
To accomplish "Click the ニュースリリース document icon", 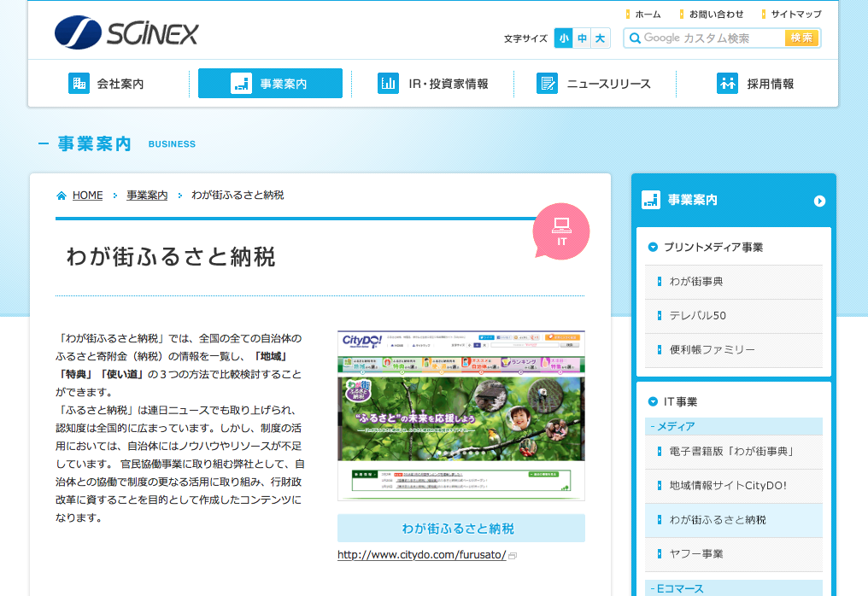I will 547,84.
